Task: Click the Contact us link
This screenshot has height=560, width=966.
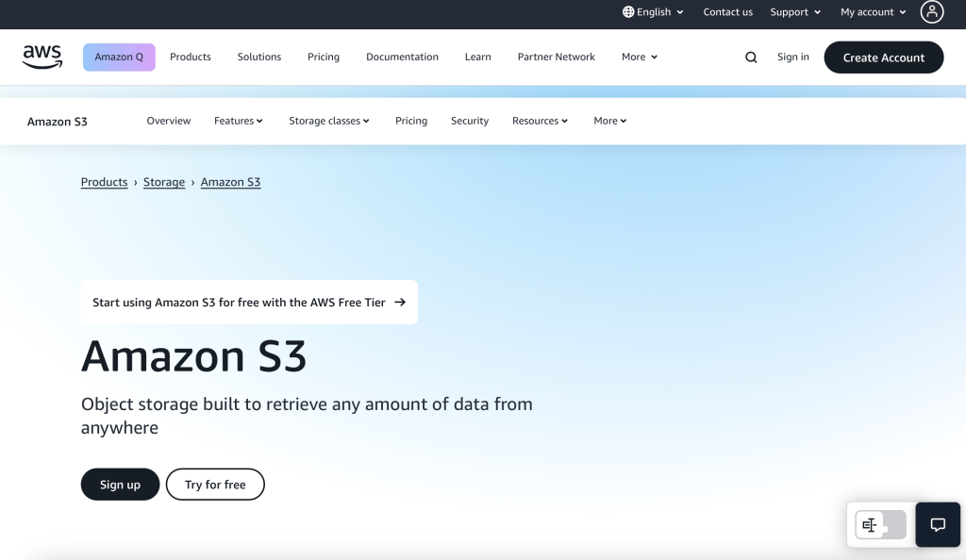Action: point(727,11)
